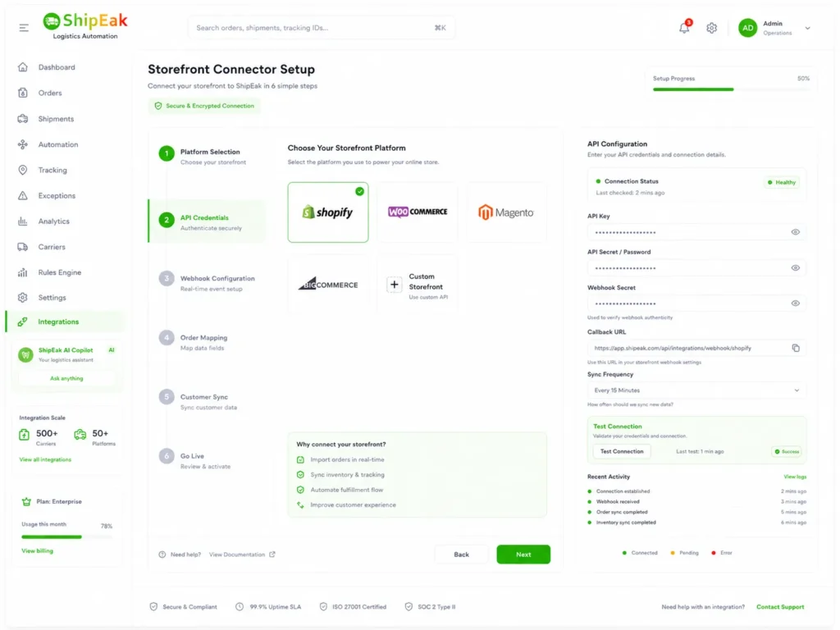Select the Magento platform card
Screen dimensions: 840x630
[506, 212]
